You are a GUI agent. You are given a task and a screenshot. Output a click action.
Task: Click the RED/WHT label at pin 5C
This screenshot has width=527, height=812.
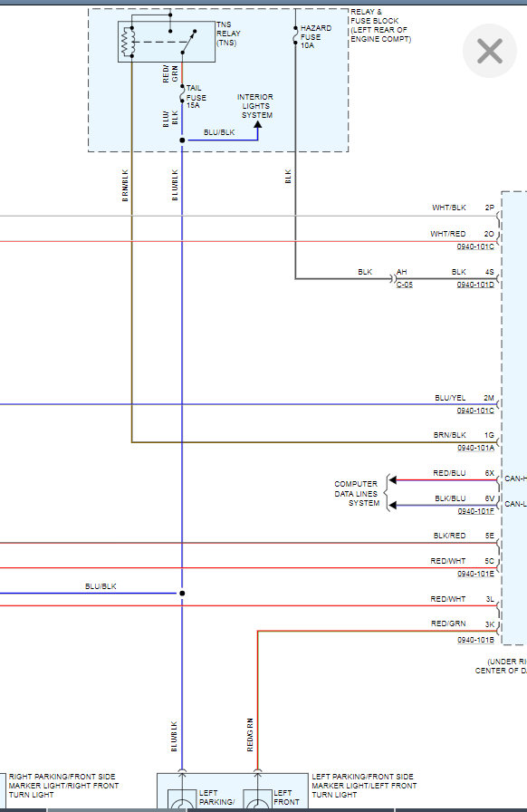point(448,561)
